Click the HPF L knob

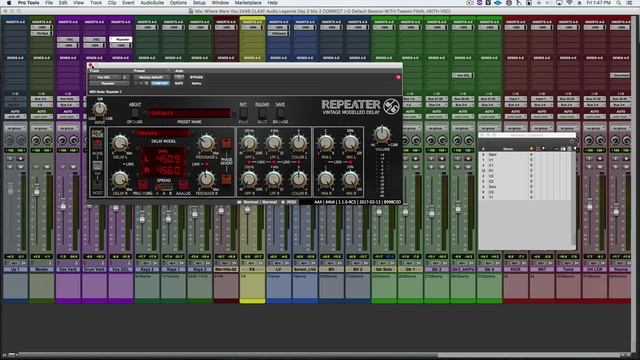(x=249, y=143)
